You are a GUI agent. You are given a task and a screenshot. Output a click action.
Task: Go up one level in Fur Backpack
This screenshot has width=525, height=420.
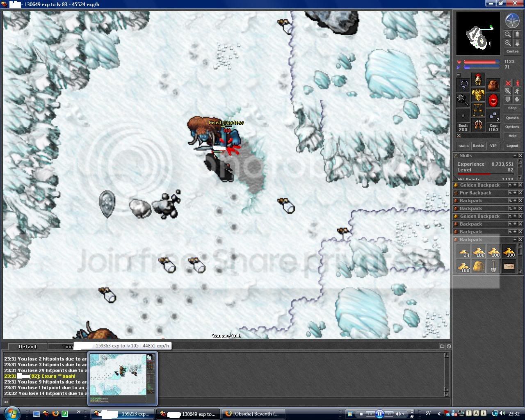coord(510,193)
